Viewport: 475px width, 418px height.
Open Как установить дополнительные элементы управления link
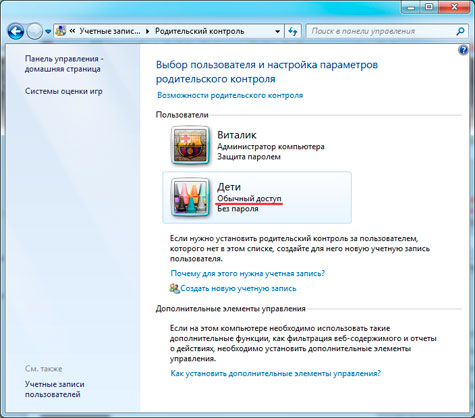pyautogui.click(x=275, y=373)
